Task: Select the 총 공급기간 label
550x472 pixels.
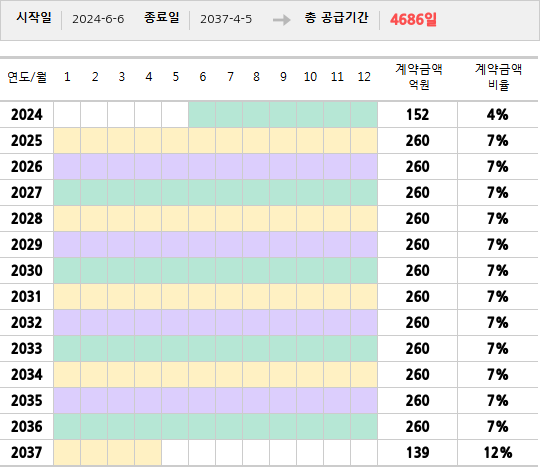Action: [x=336, y=18]
